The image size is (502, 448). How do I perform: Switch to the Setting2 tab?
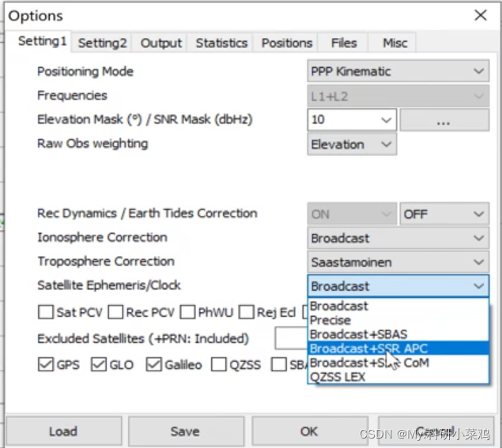102,43
